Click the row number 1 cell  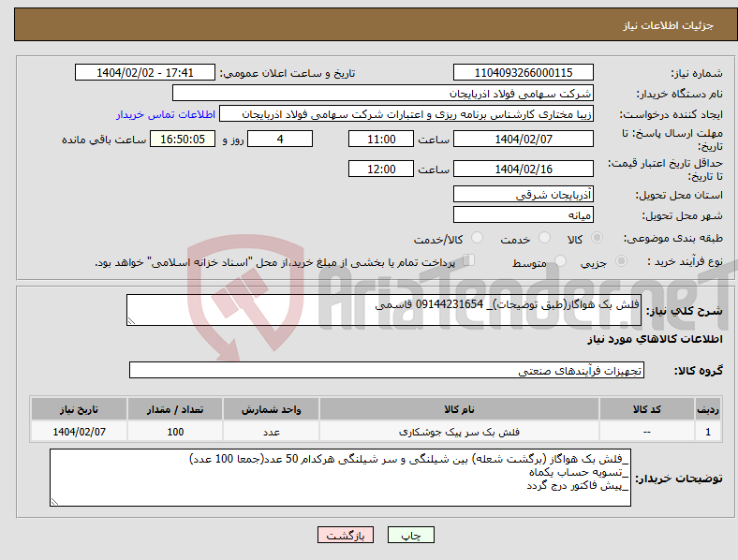point(708,432)
